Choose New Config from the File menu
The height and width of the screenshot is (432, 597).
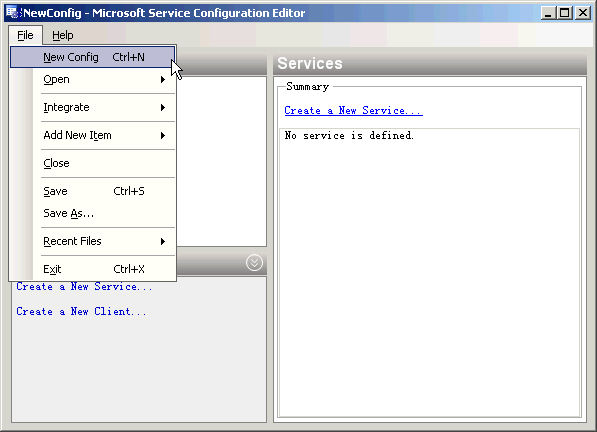click(x=93, y=57)
